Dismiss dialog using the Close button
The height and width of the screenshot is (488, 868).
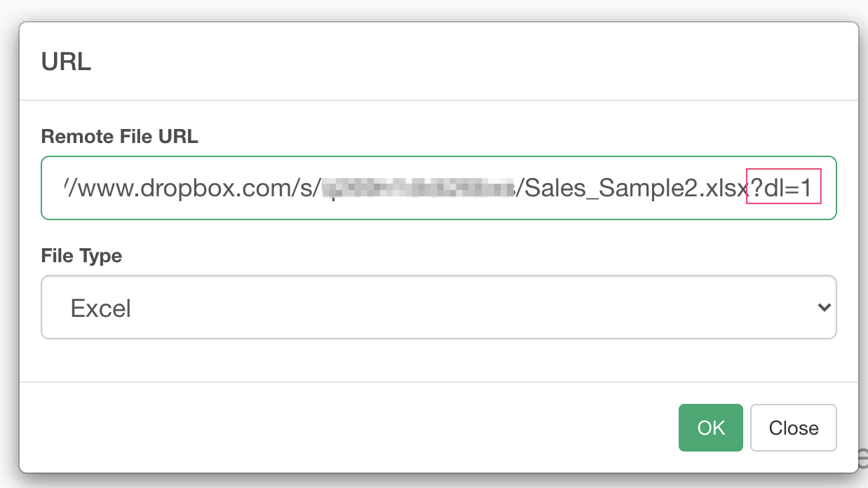(793, 428)
